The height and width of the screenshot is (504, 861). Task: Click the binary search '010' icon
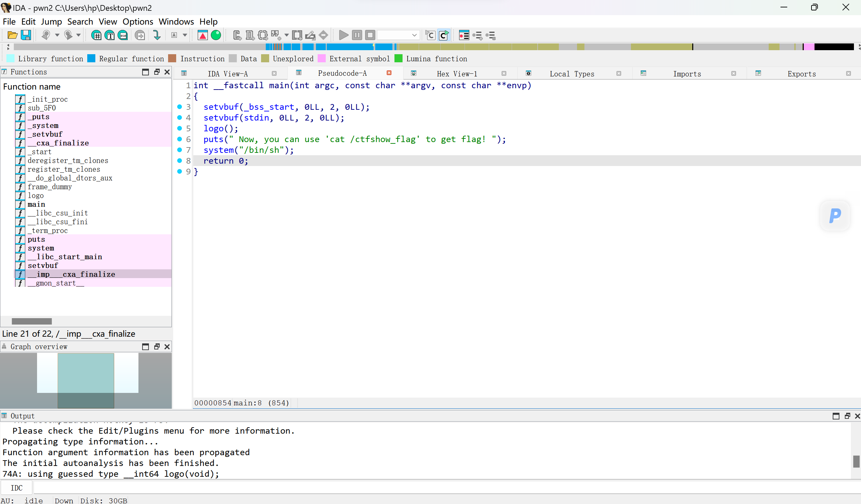[123, 35]
